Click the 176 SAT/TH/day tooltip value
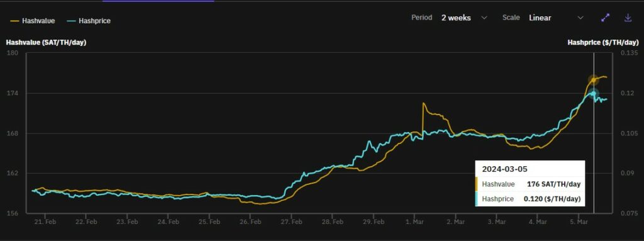 (x=553, y=184)
